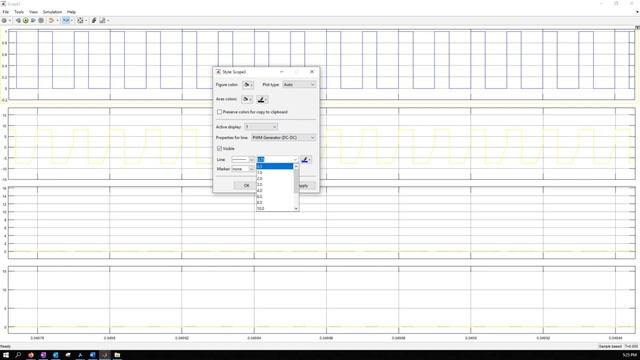This screenshot has height=360, width=640.
Task: Open the cursor measurements icon
Action: click(102, 20)
